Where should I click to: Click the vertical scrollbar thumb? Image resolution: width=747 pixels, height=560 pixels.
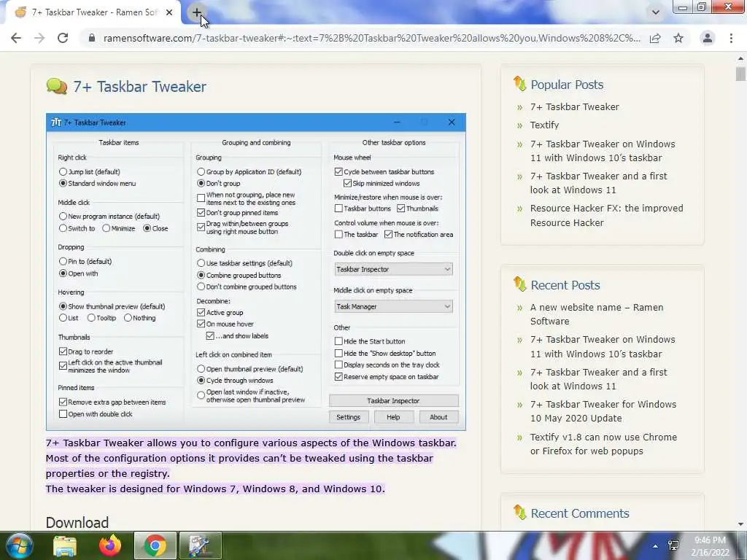pyautogui.click(x=740, y=74)
